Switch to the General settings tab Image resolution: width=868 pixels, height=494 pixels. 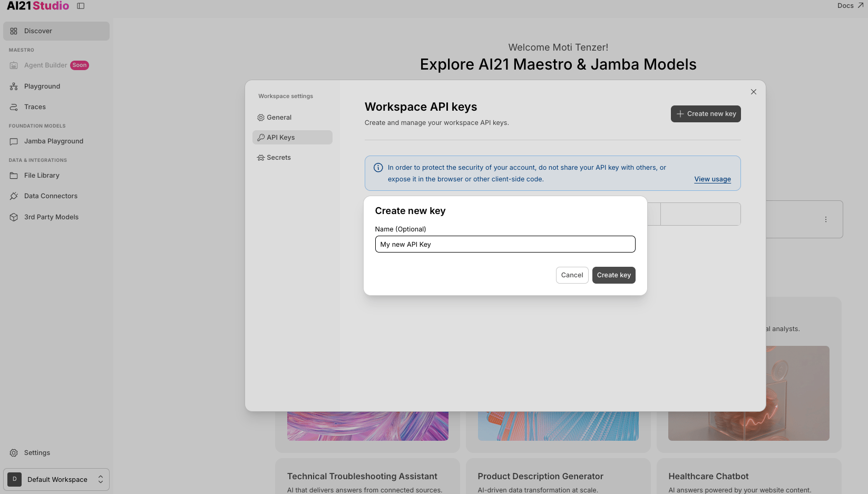292,118
